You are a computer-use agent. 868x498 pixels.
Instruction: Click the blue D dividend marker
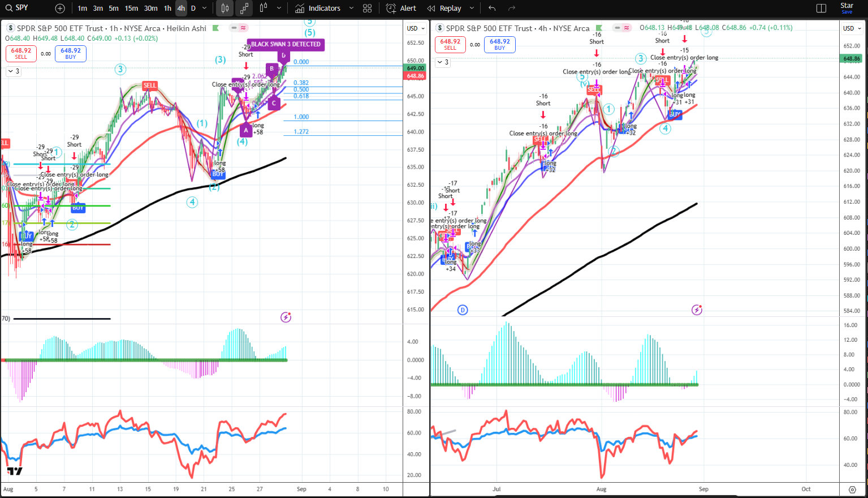pos(463,310)
